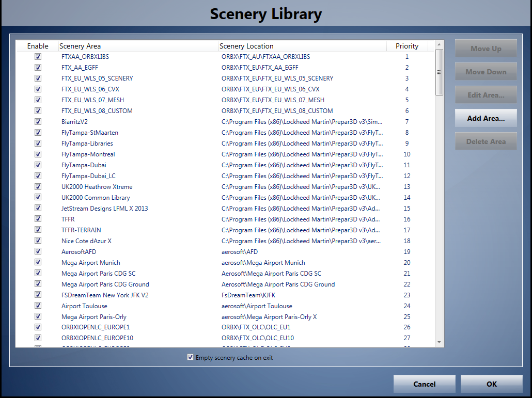
Task: Select Mega Airport Paris CDG SC entry
Action: point(98,274)
